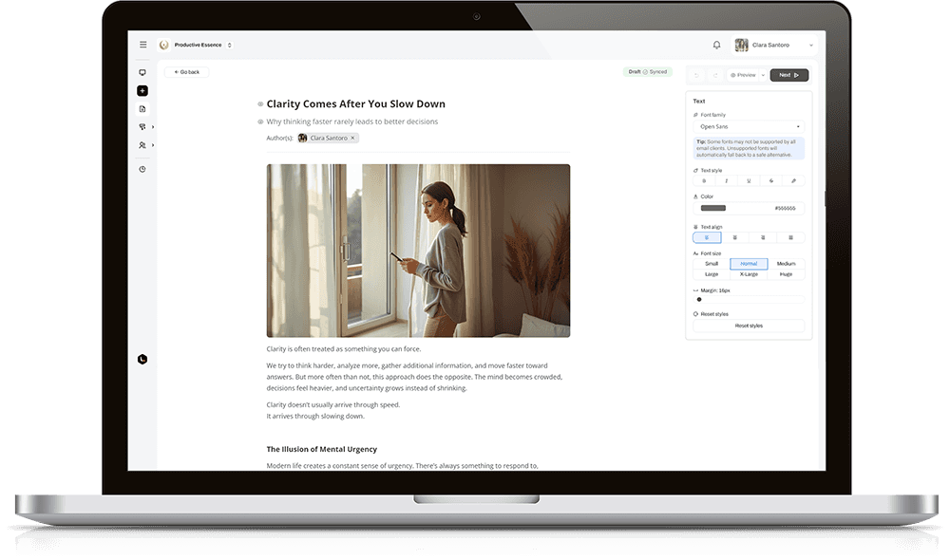Screen dimensions: 950x560
Task: Remove Clara Santoro from authors
Action: [x=352, y=138]
